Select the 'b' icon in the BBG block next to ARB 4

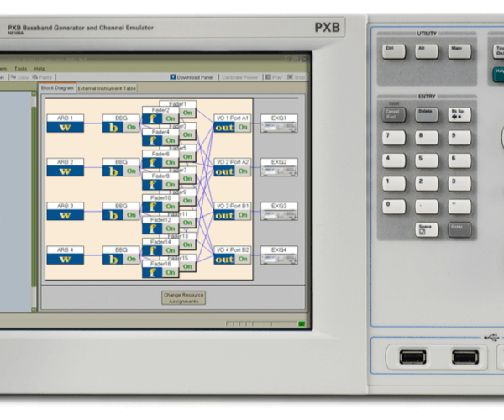tap(113, 260)
